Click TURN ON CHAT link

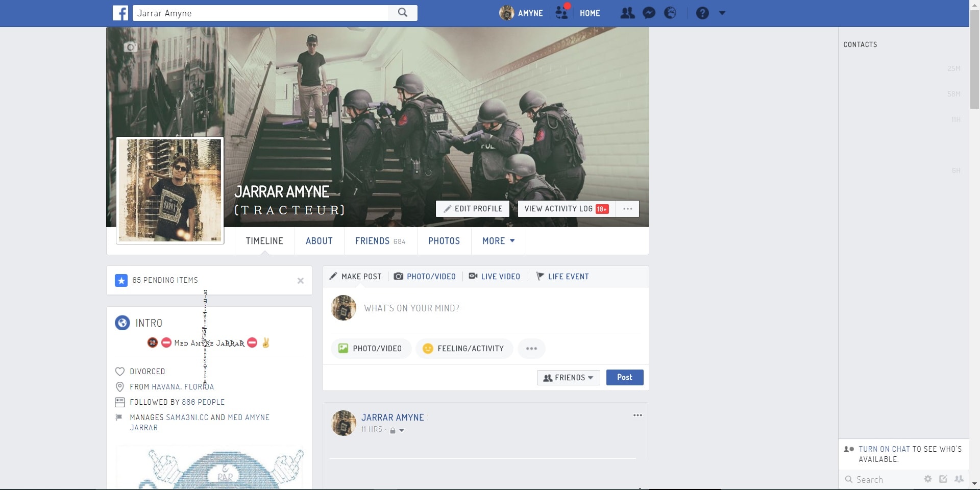pos(884,449)
